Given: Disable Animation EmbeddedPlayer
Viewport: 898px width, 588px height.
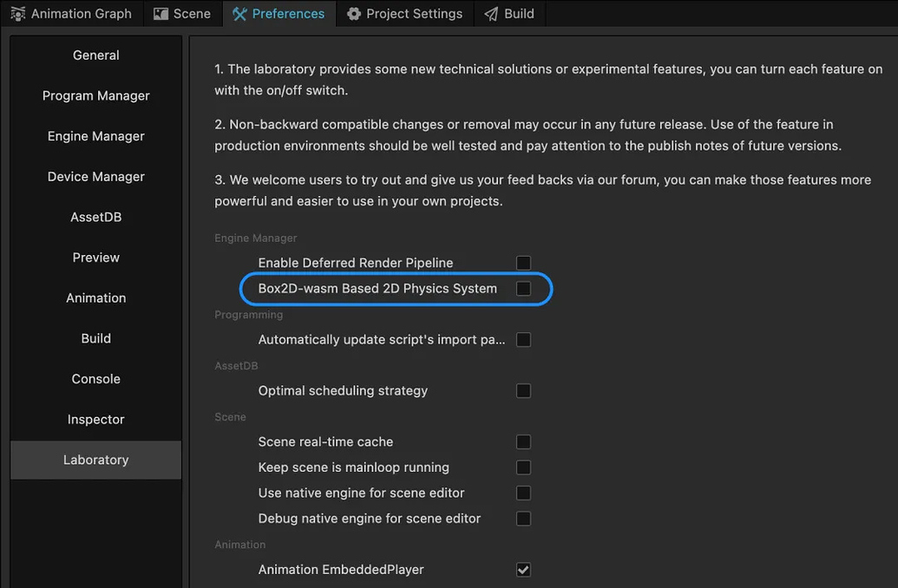Looking at the screenshot, I should click(523, 569).
